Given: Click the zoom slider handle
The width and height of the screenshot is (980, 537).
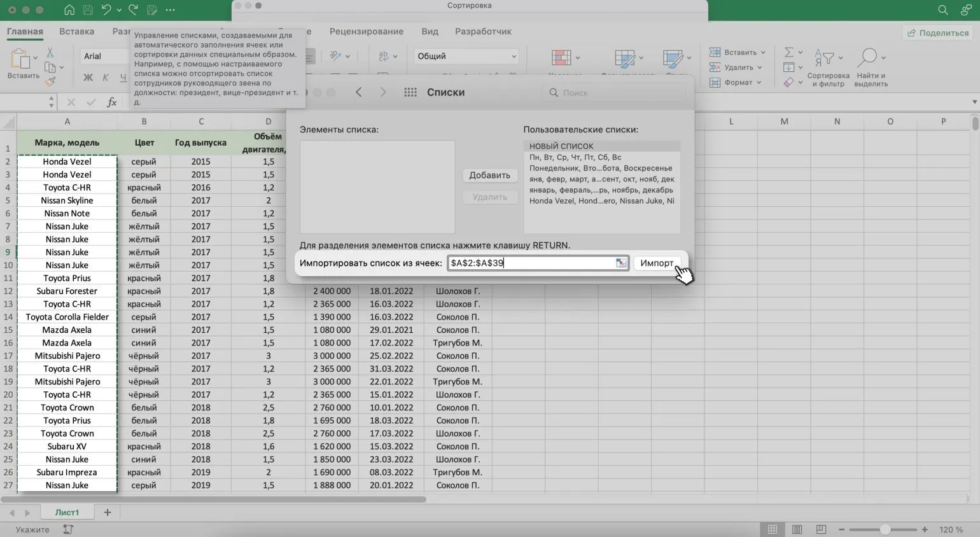Looking at the screenshot, I should click(885, 529).
